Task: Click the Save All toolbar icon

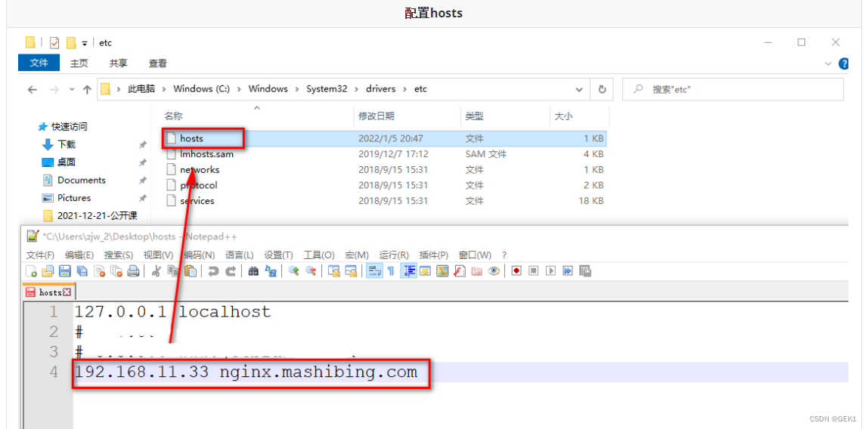Action: coord(82,271)
